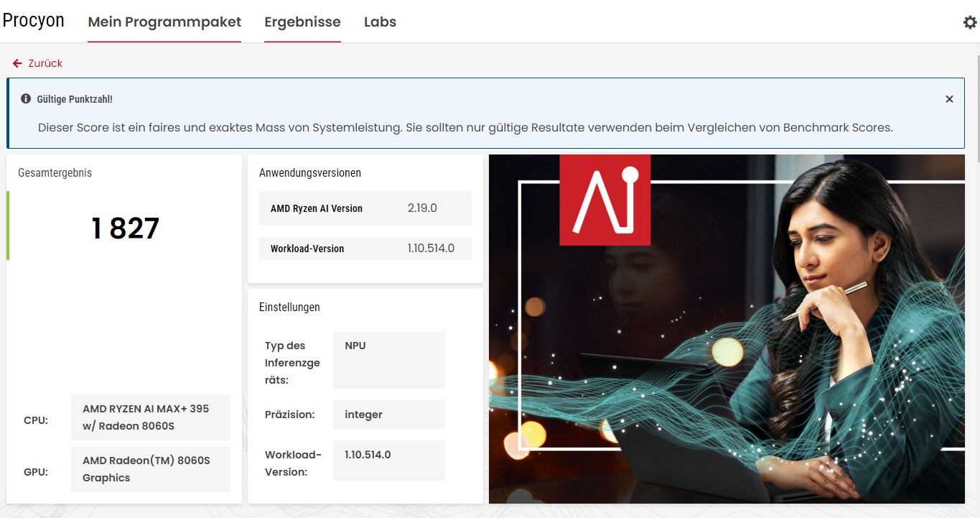Screen dimensions: 980x518
Task: Click the Einstellungen heading
Action: [x=289, y=307]
